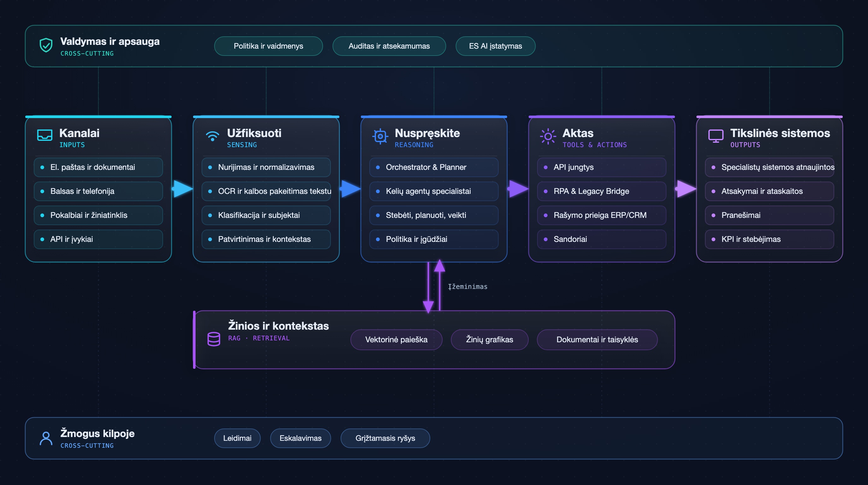
Task: Click the monitor icon in Tikslinės sistemos card
Action: 716,136
